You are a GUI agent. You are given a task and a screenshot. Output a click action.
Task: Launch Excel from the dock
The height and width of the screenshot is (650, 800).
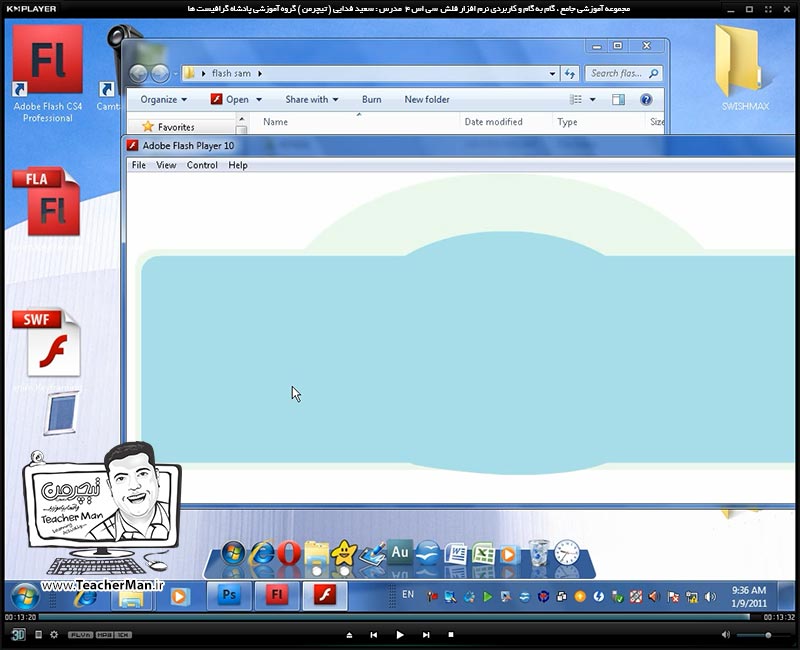click(483, 554)
